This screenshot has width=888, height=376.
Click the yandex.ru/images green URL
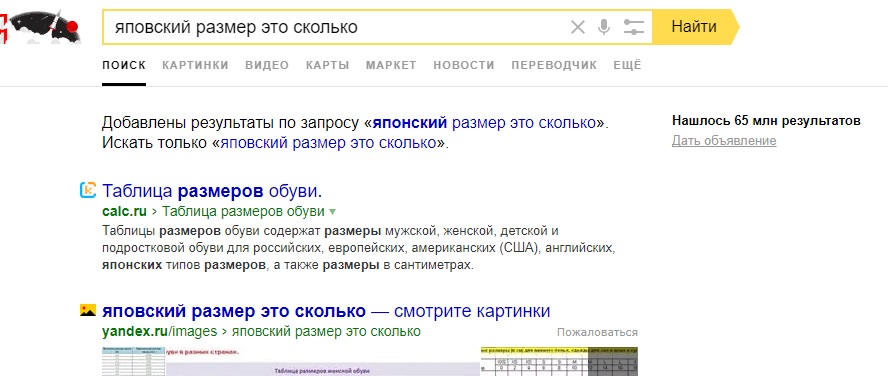pos(160,331)
